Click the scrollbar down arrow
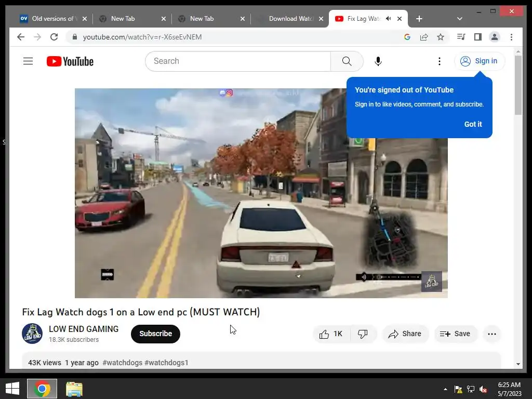The width and height of the screenshot is (532, 399). [x=518, y=364]
